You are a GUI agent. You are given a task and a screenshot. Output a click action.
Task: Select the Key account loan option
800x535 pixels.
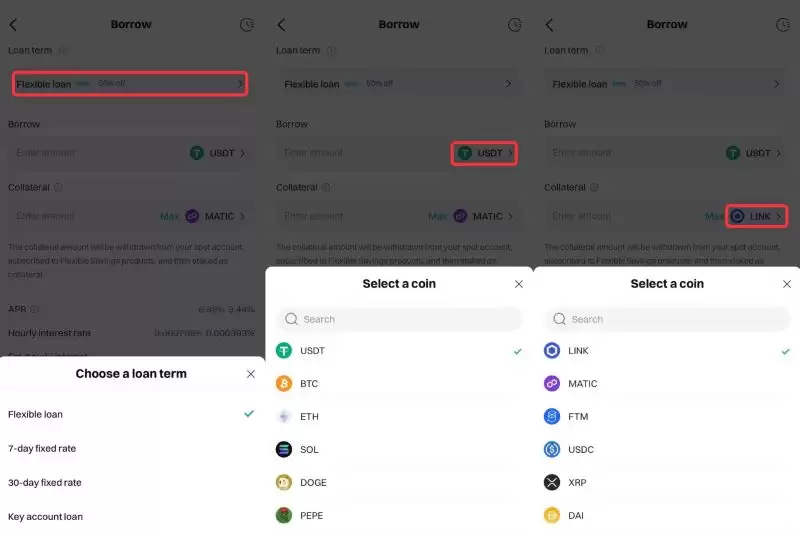click(x=45, y=516)
